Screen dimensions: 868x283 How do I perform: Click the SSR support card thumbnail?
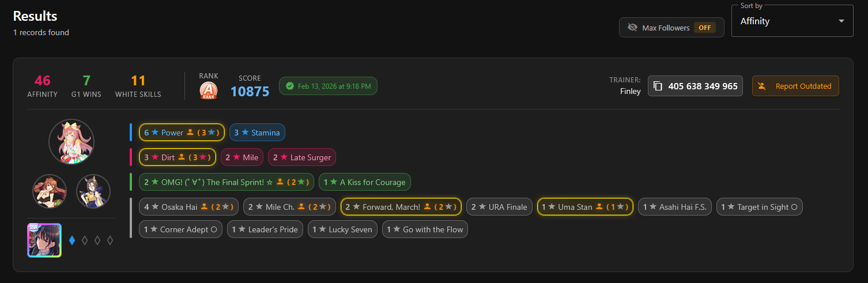44,240
